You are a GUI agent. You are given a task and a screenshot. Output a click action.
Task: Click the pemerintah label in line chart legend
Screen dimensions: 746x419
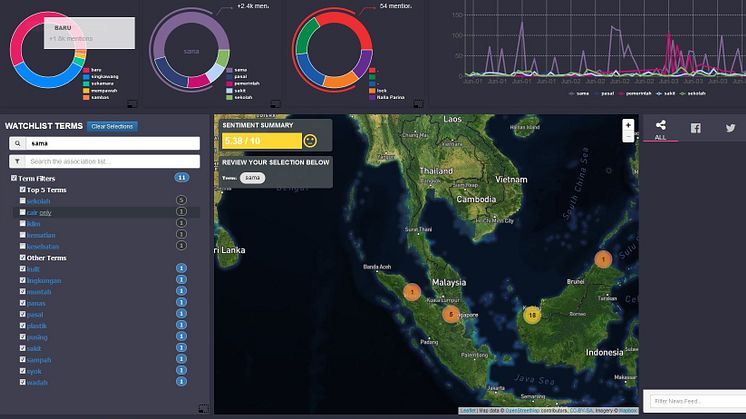click(638, 94)
